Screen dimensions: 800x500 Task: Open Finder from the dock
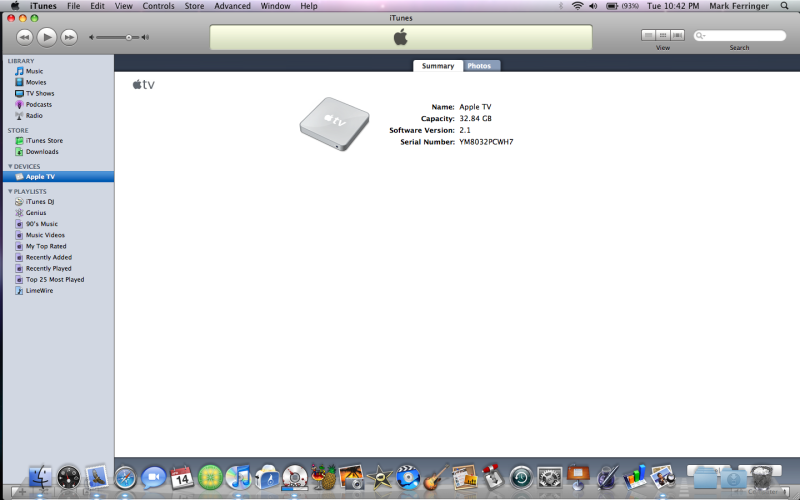(x=40, y=478)
